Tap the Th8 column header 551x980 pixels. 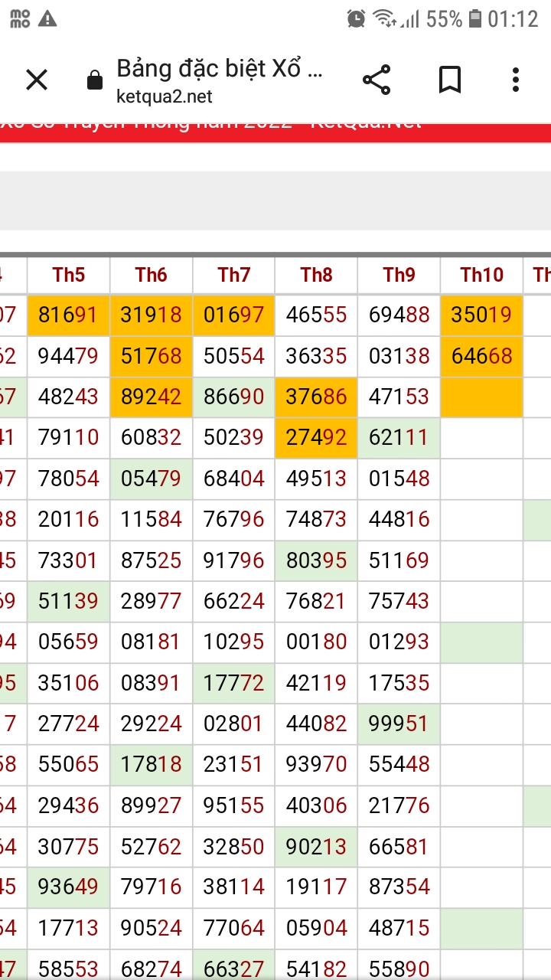tap(317, 275)
